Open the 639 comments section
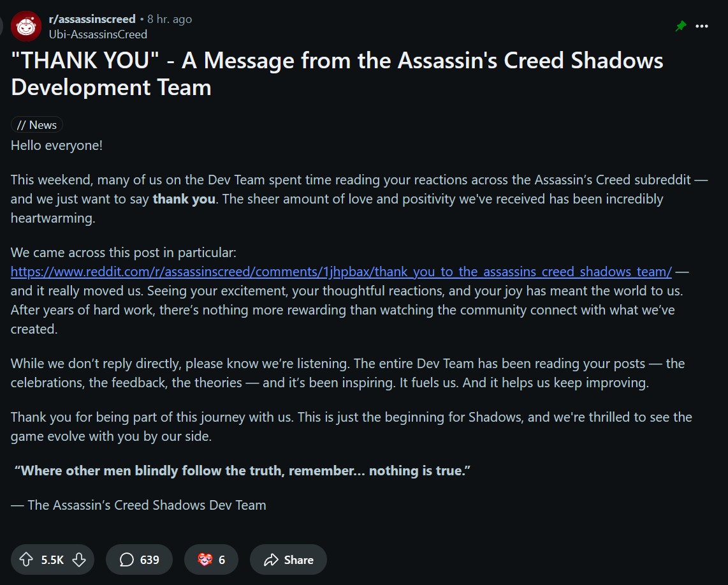 click(x=139, y=559)
